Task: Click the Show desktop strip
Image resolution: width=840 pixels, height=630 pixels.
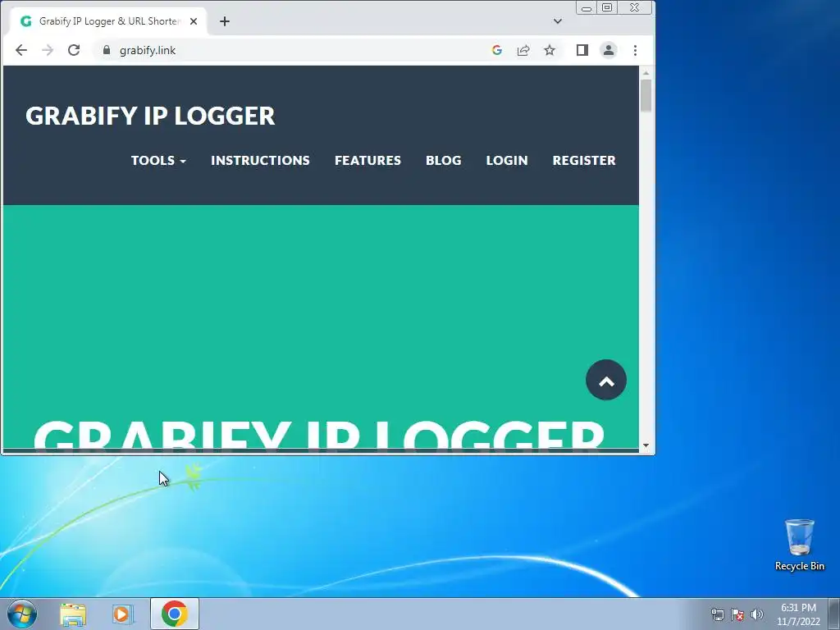Action: click(x=834, y=614)
